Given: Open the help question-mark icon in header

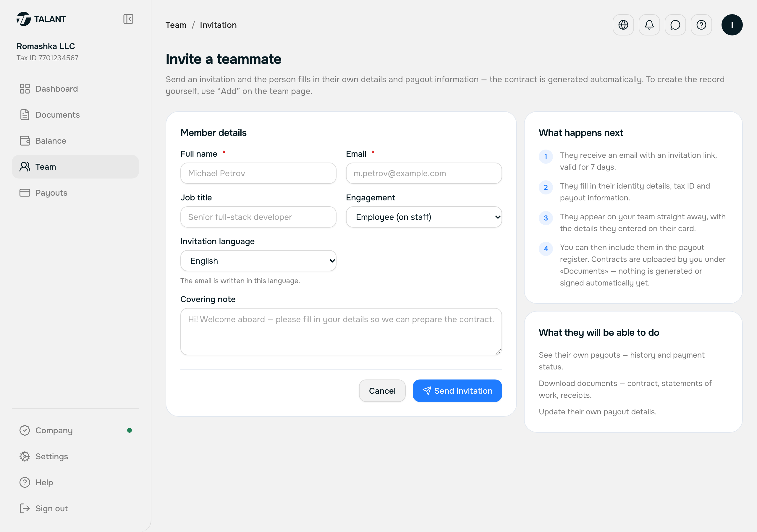Looking at the screenshot, I should [x=701, y=25].
